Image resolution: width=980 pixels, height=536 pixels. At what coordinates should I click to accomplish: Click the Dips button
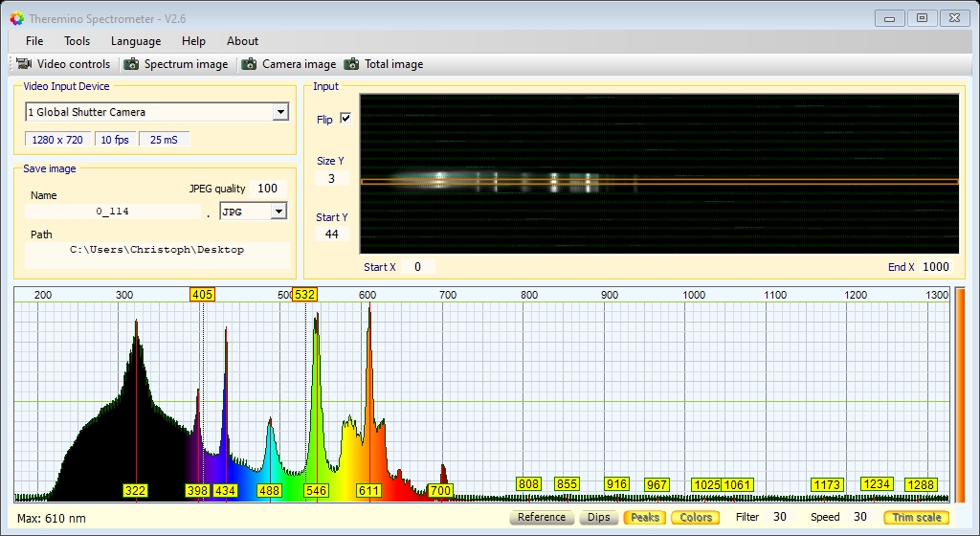tap(598, 517)
